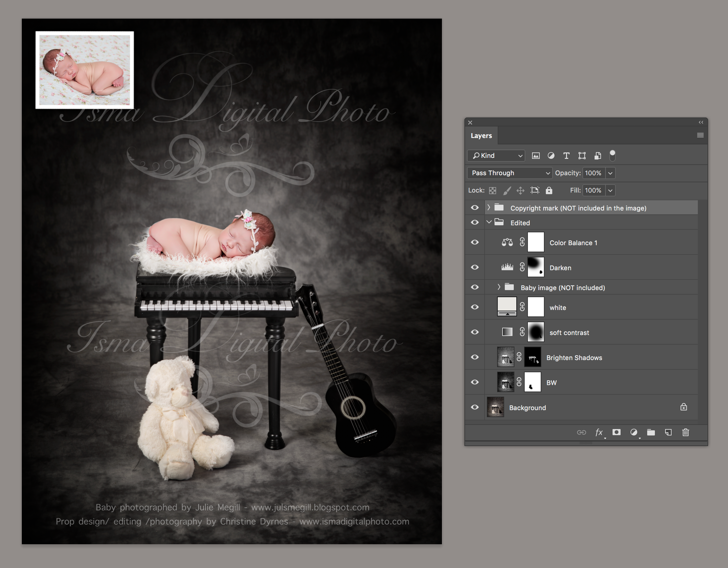Collapse the Edited group
The width and height of the screenshot is (728, 568).
point(489,222)
